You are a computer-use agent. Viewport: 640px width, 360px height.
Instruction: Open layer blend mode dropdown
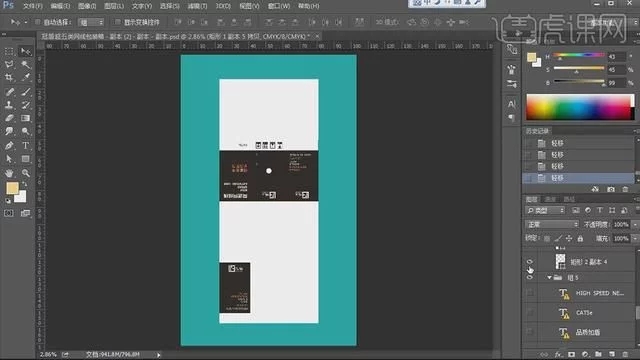(552, 224)
